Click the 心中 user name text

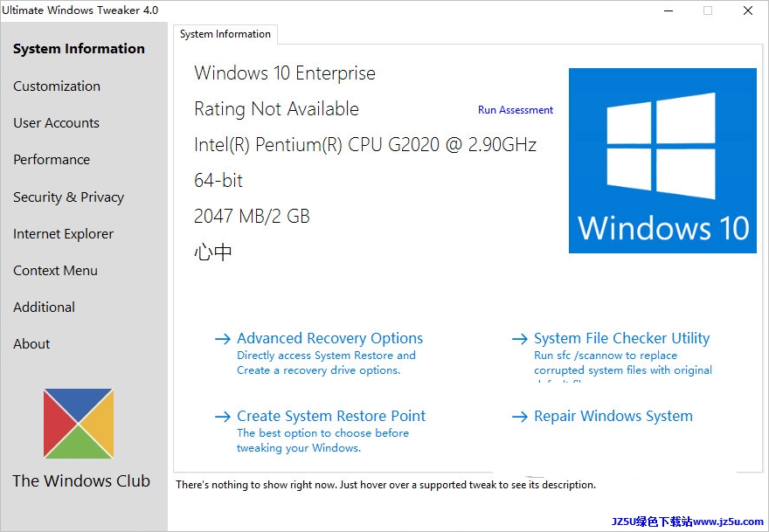pyautogui.click(x=213, y=252)
